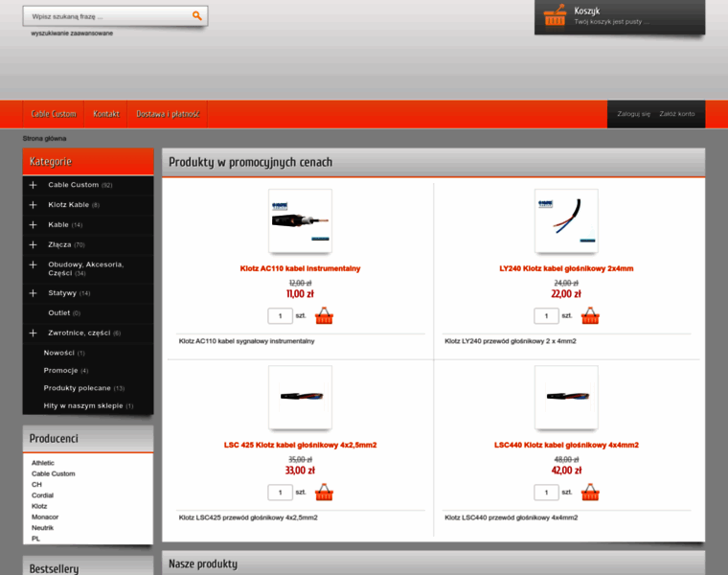Click Załóż konto link
The height and width of the screenshot is (575, 728).
click(677, 114)
